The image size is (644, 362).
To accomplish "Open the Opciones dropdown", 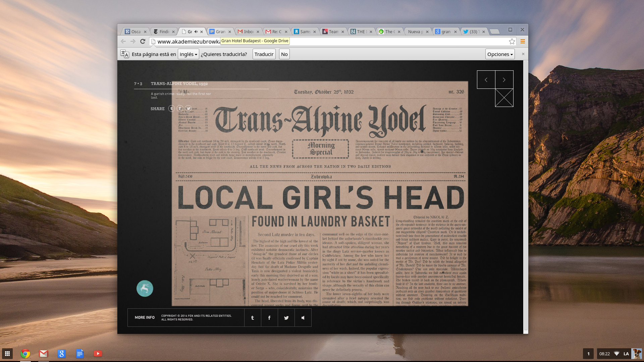I will tap(500, 54).
